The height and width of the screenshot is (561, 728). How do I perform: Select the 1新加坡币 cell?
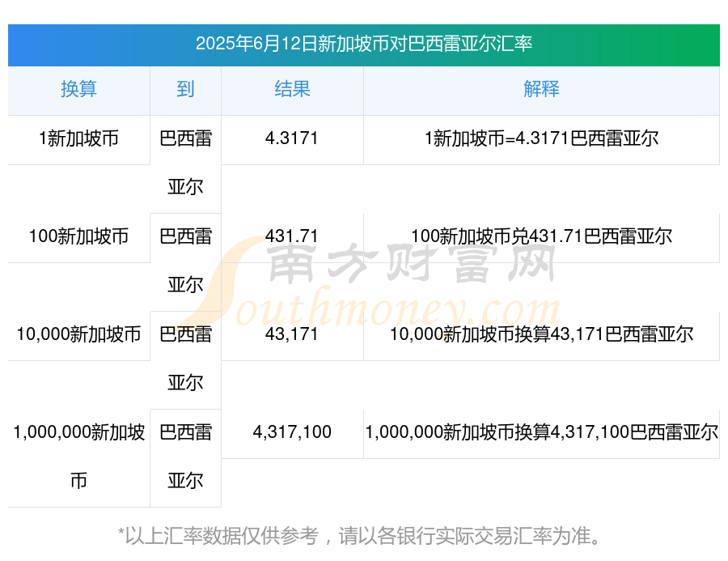[79, 138]
